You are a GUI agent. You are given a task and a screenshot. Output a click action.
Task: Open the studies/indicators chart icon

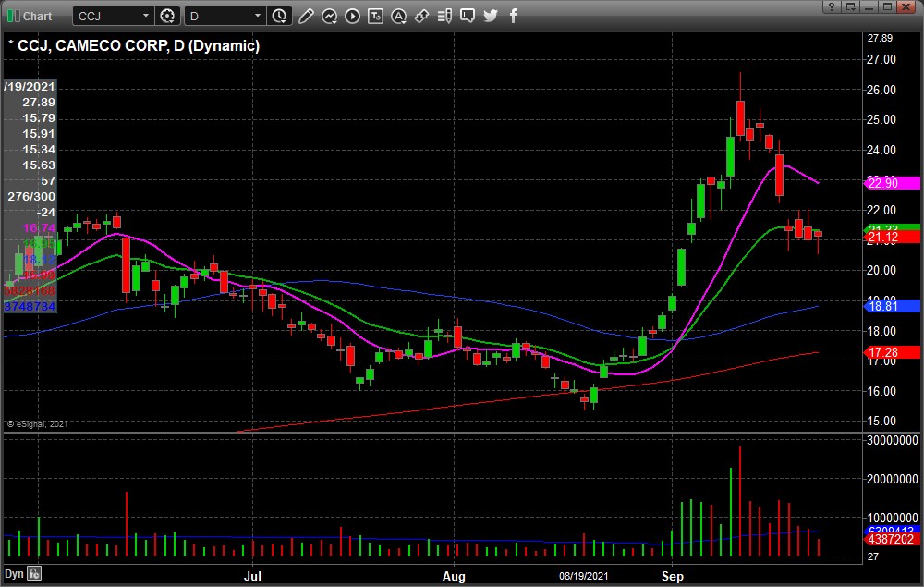click(329, 16)
